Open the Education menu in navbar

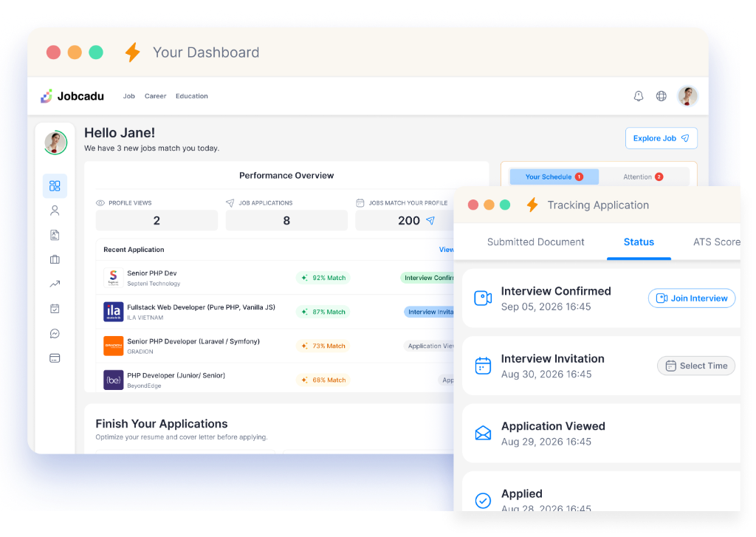coord(192,96)
